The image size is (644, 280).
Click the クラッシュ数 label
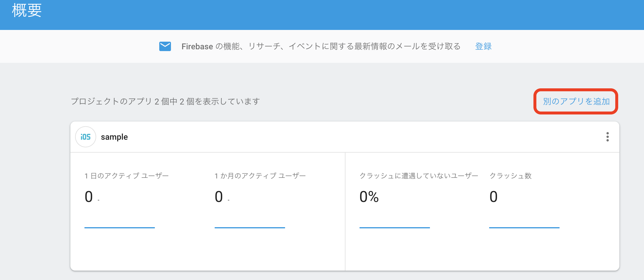(511, 176)
